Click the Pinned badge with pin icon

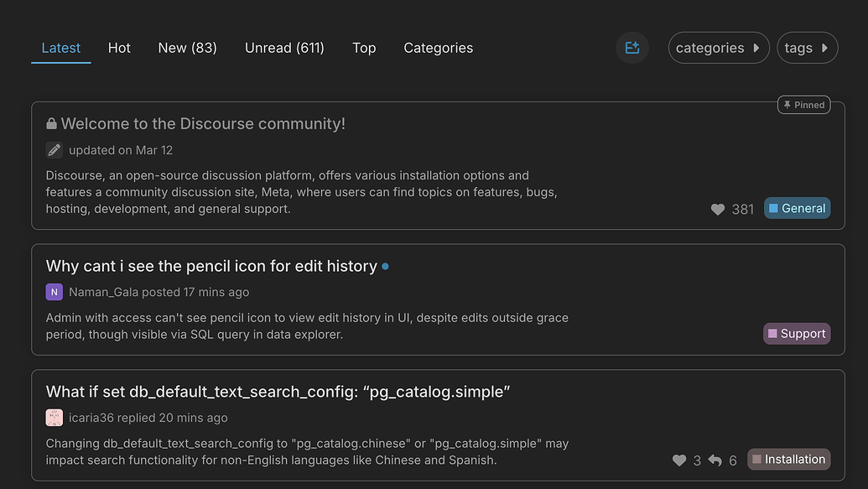[x=803, y=105]
